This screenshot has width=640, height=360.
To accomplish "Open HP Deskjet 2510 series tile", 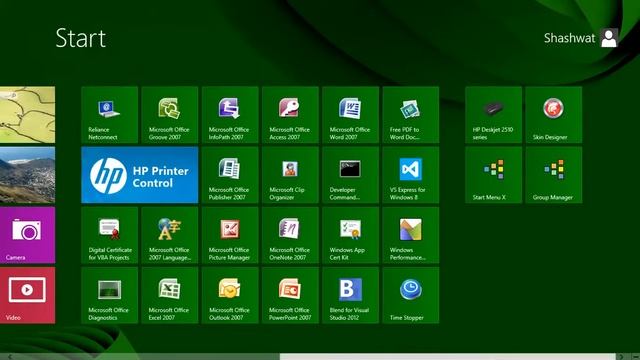I will click(493, 115).
